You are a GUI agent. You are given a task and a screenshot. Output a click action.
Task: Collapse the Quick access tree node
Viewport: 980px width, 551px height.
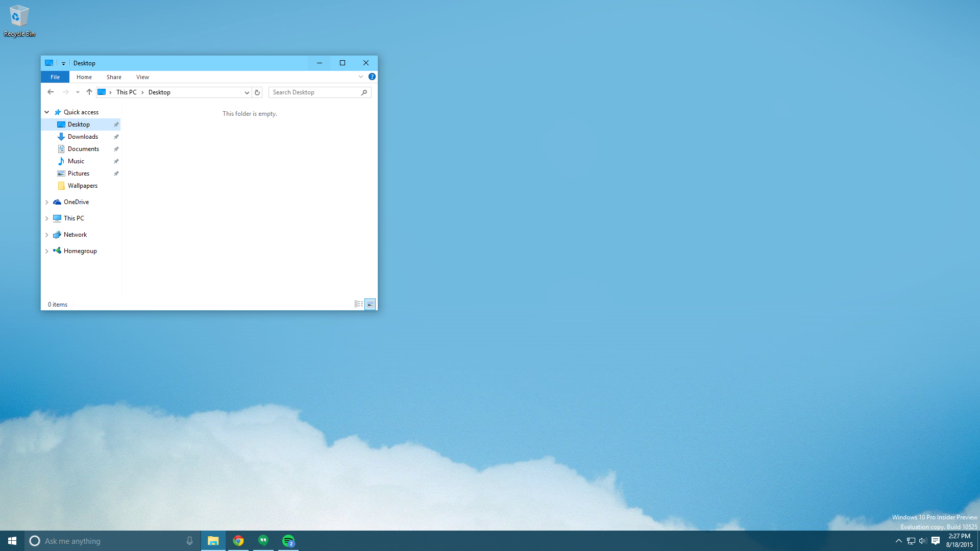tap(46, 112)
